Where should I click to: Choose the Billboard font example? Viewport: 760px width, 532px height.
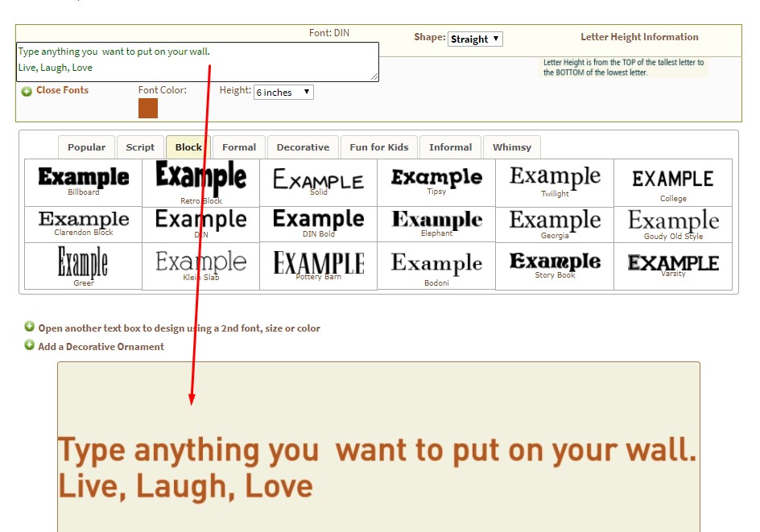(84, 180)
